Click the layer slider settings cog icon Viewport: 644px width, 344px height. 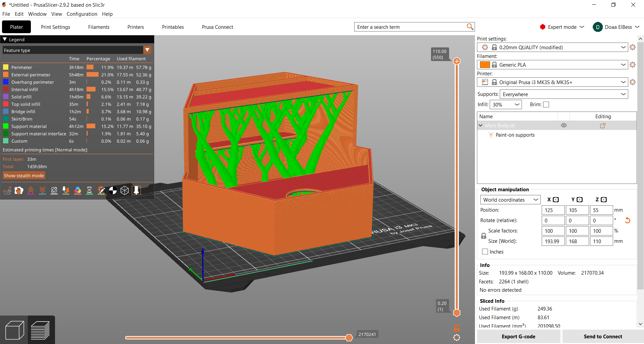(457, 338)
